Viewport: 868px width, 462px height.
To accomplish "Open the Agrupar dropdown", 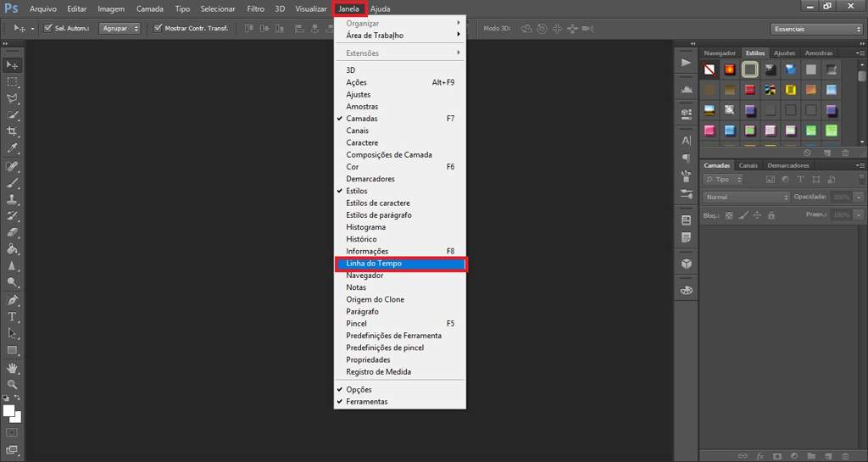I will [x=120, y=28].
